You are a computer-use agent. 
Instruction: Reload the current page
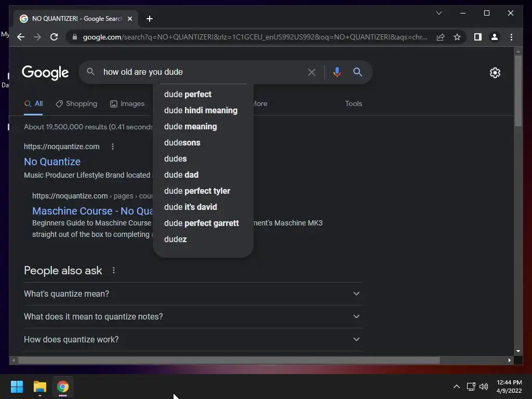(54, 37)
